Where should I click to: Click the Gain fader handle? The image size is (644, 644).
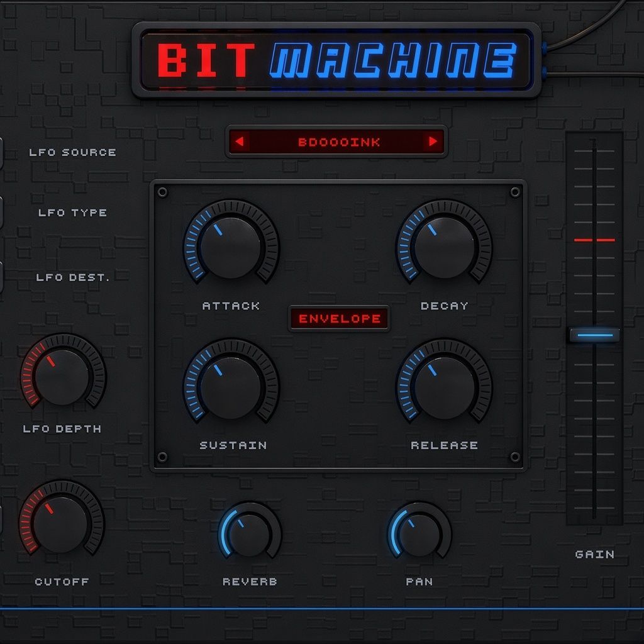595,335
